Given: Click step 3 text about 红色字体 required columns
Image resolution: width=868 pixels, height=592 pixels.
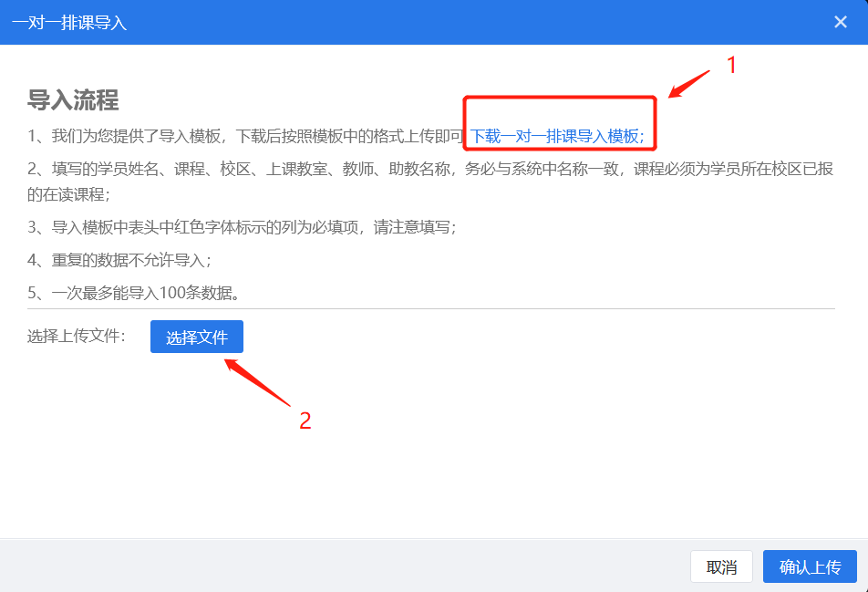Looking at the screenshot, I should coord(242,228).
